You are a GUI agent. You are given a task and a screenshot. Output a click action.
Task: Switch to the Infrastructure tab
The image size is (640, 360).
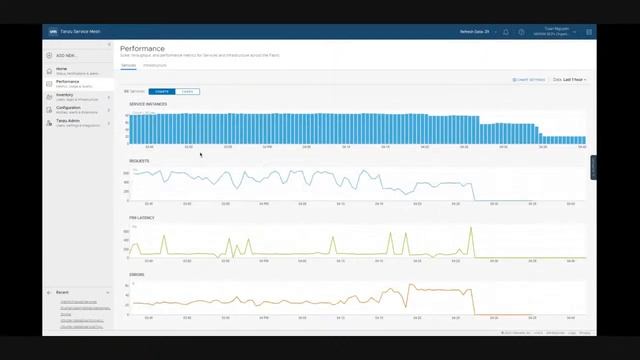155,65
